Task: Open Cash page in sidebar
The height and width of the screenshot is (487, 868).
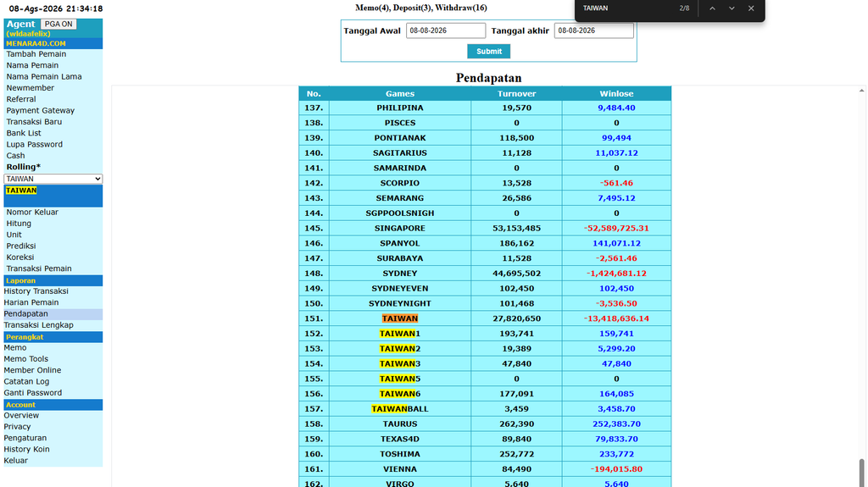Action: click(15, 156)
